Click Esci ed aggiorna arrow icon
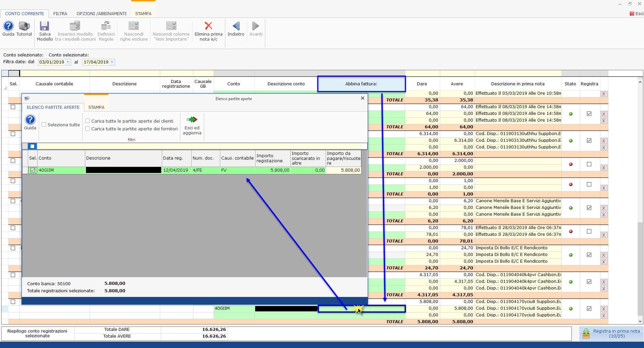Screen dimensions: 644x348 pyautogui.click(x=192, y=120)
